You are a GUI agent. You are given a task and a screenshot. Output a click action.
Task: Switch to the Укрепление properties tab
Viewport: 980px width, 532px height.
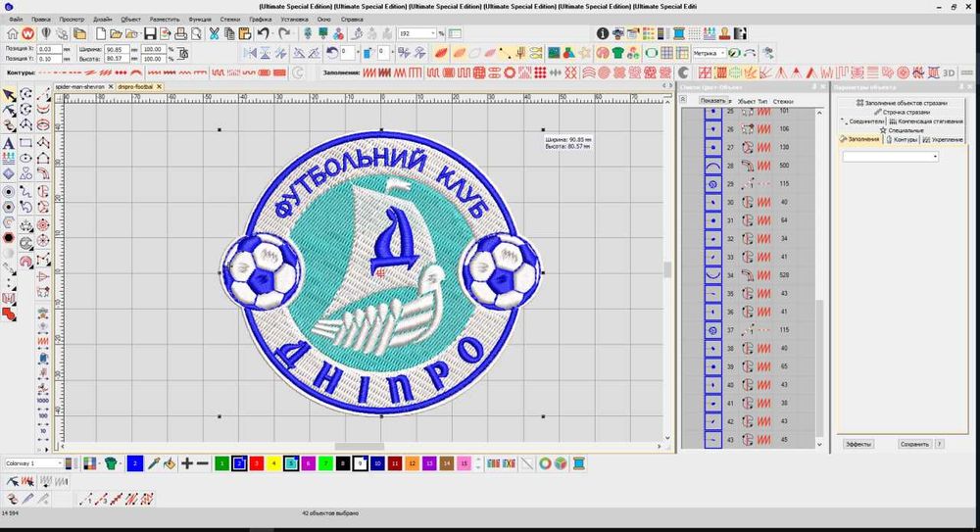[945, 139]
